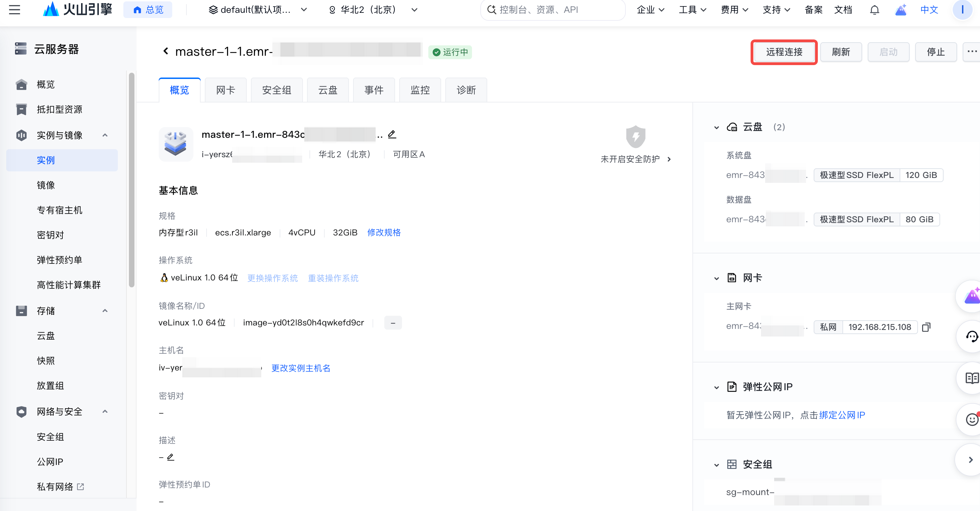The width and height of the screenshot is (980, 511).
Task: Edit the description with pencil icon
Action: pos(170,457)
